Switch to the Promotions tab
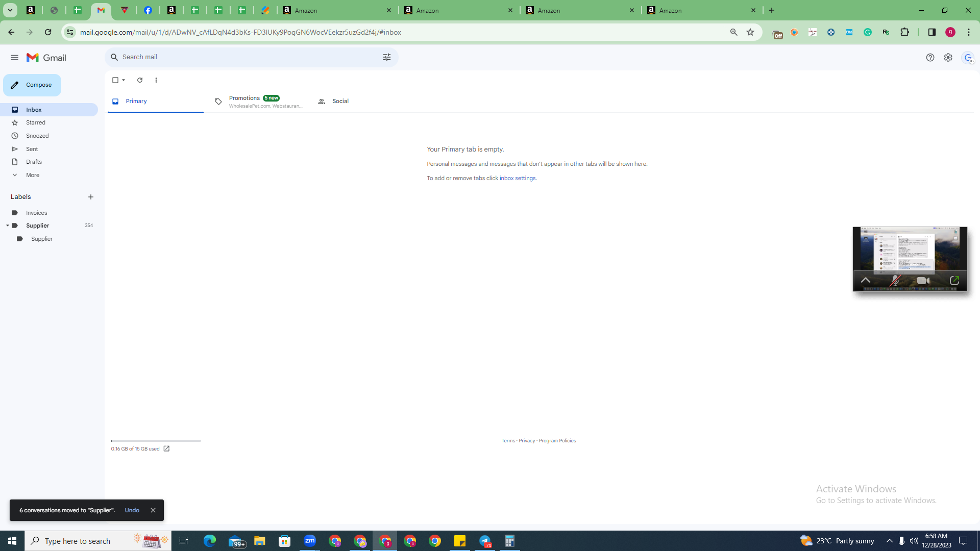Image resolution: width=980 pixels, height=551 pixels. (259, 102)
